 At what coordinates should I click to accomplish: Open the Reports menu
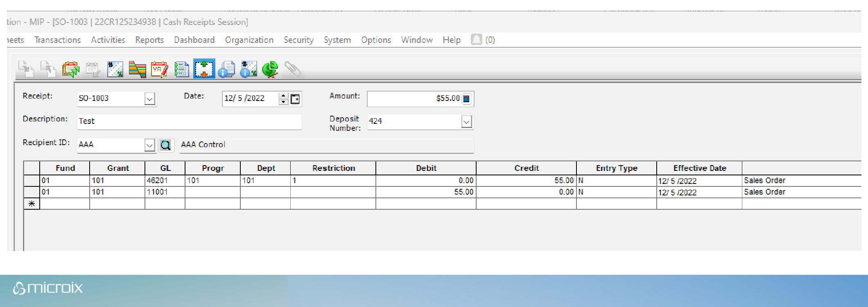point(149,40)
